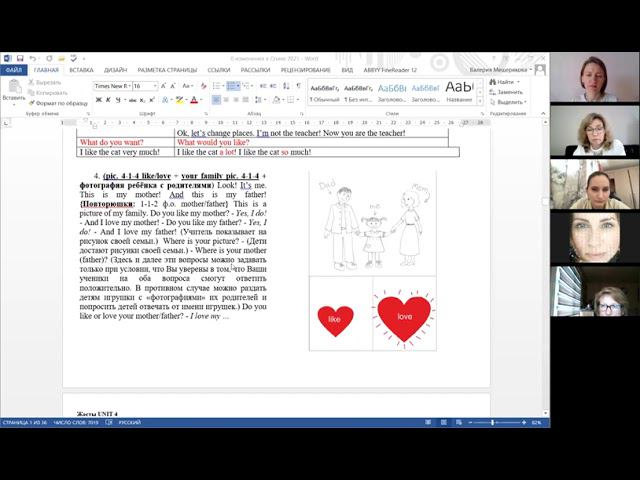Switch to Read Mode view in status bar
This screenshot has height=480, width=640.
(x=428, y=422)
